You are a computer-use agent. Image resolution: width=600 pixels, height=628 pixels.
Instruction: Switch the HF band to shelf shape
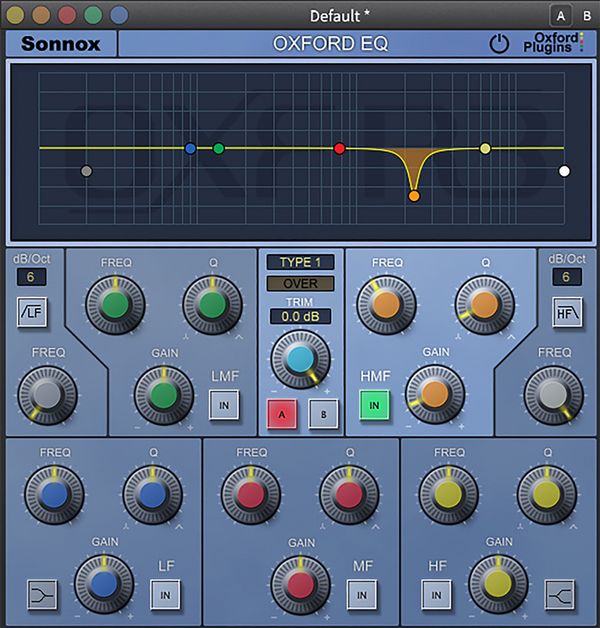point(560,595)
